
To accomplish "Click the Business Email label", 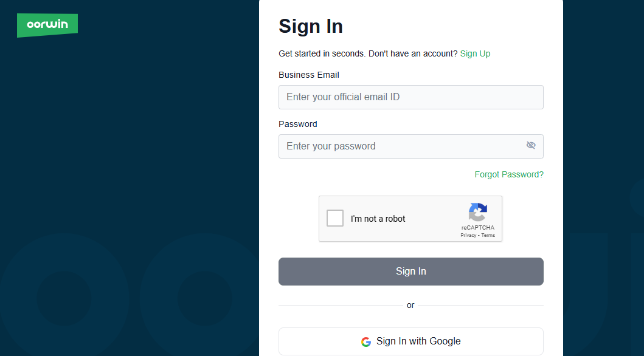I will click(308, 75).
